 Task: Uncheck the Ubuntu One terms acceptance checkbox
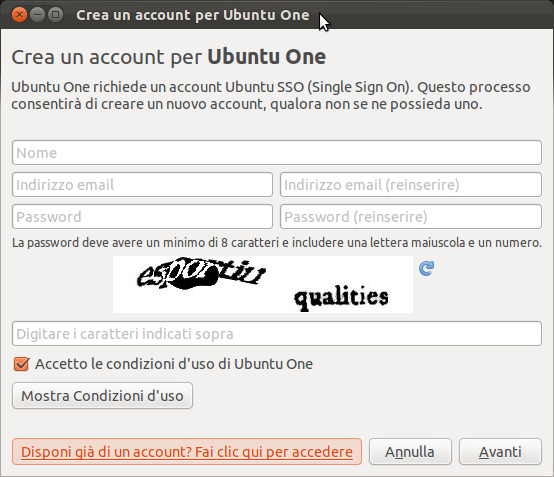click(21, 364)
